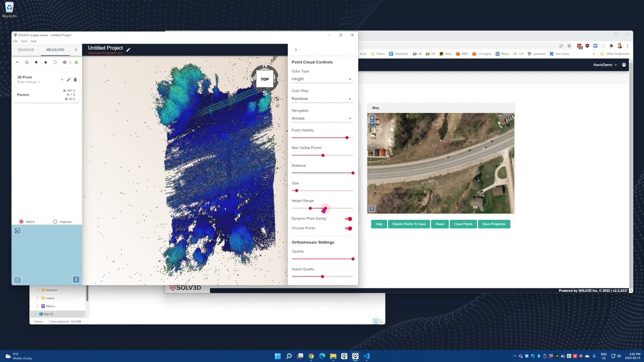Click the down arrow measure tool
The width and height of the screenshot is (644, 362).
click(x=45, y=62)
